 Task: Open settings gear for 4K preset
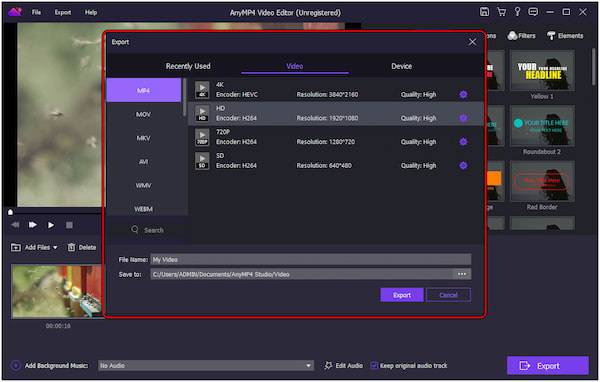(463, 94)
